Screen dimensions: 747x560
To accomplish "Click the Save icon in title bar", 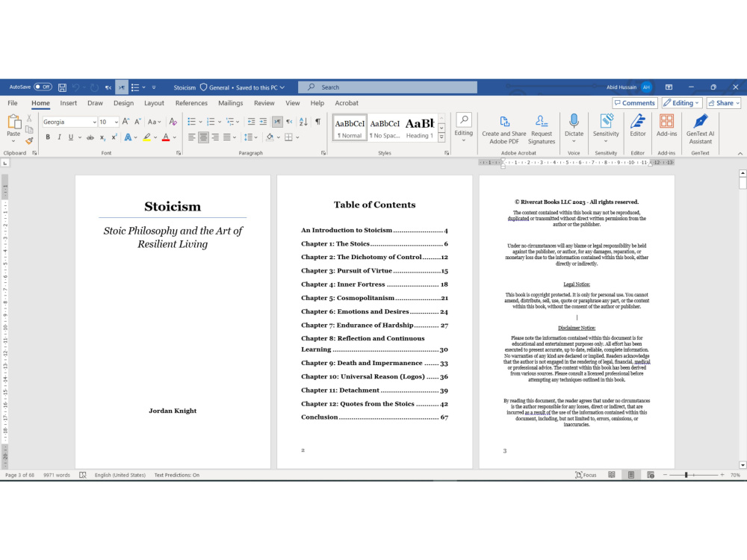I will tap(62, 87).
